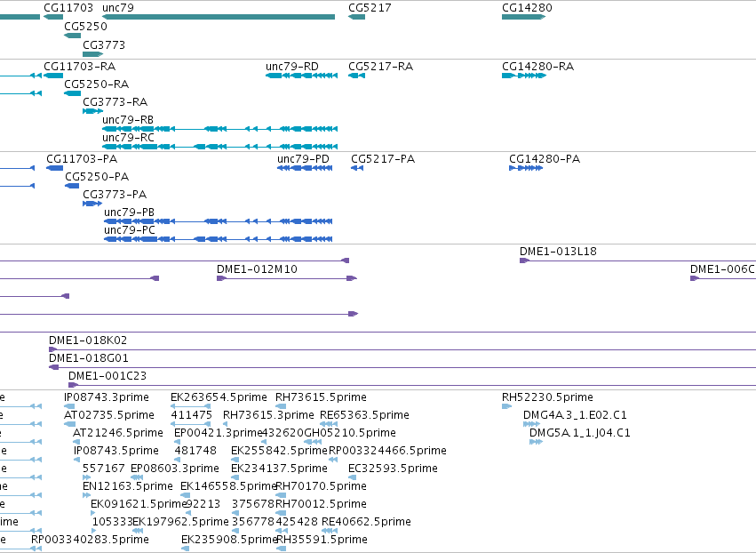Click the unc79-RB transcript label
The height and width of the screenshot is (553, 756).
pyautogui.click(x=128, y=119)
